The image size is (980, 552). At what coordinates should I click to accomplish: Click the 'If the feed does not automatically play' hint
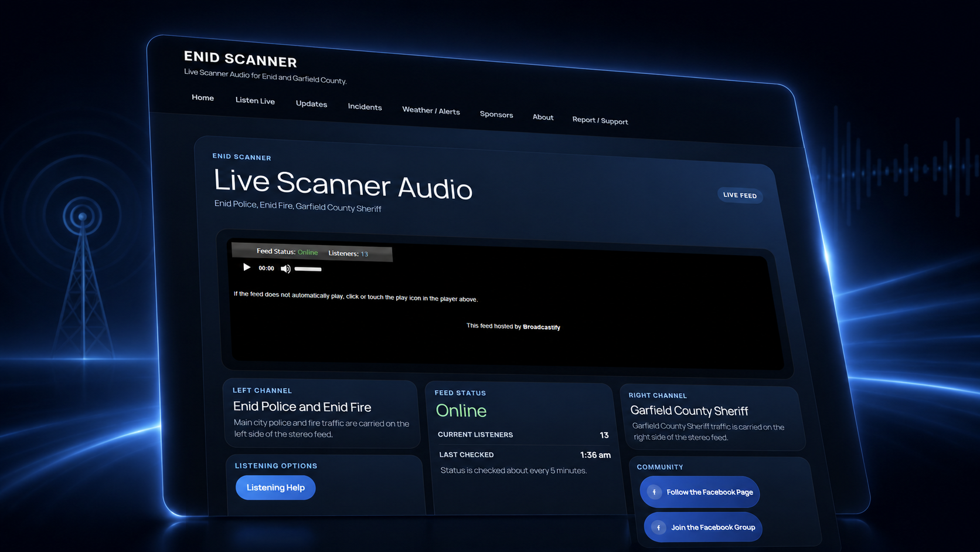click(x=355, y=296)
